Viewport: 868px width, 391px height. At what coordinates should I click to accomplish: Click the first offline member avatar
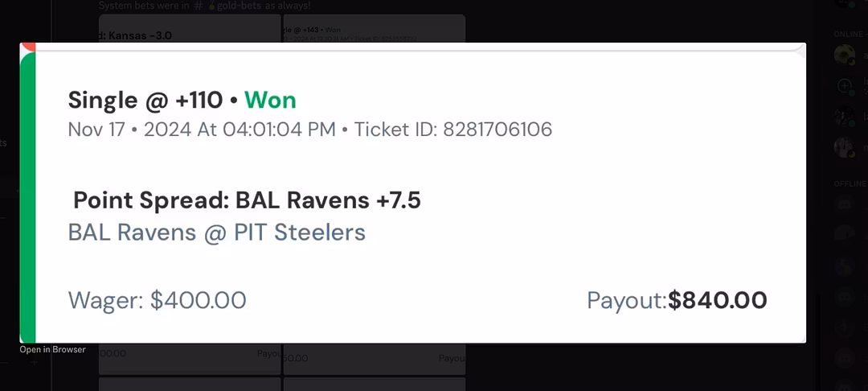click(844, 204)
